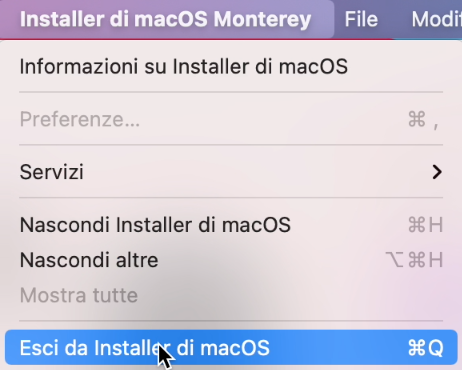Viewport: 462px width, 370px height.
Task: Click the separator between Preferenze and Servizi
Action: tap(231, 145)
